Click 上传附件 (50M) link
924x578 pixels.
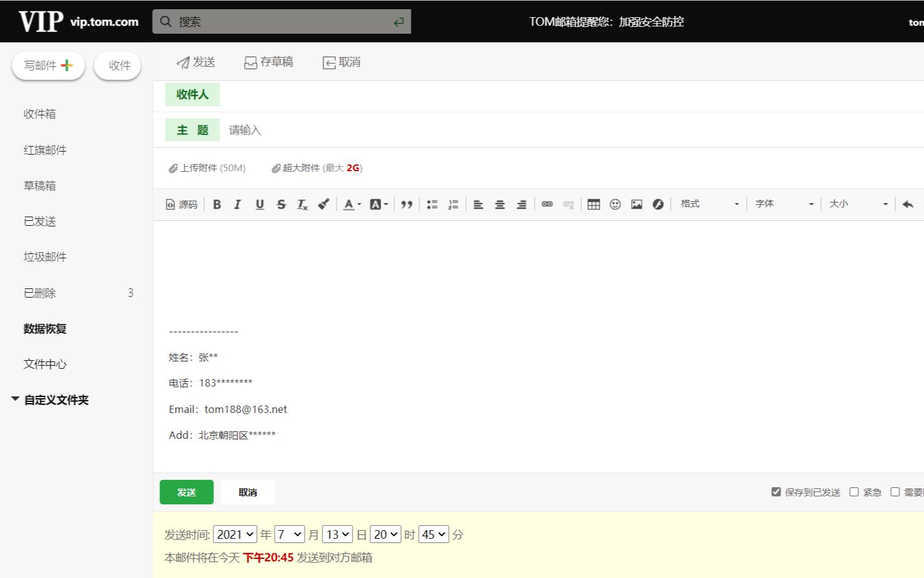pyautogui.click(x=207, y=168)
